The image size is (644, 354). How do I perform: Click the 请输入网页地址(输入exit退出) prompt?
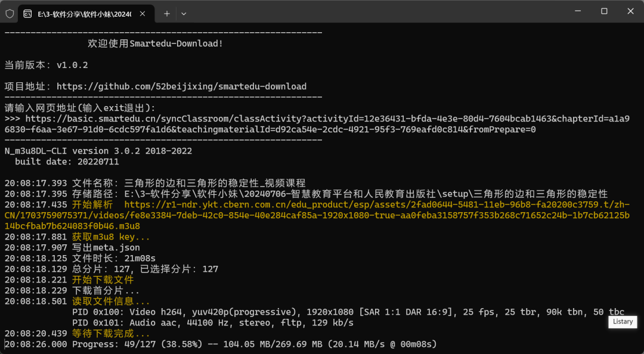(80, 108)
